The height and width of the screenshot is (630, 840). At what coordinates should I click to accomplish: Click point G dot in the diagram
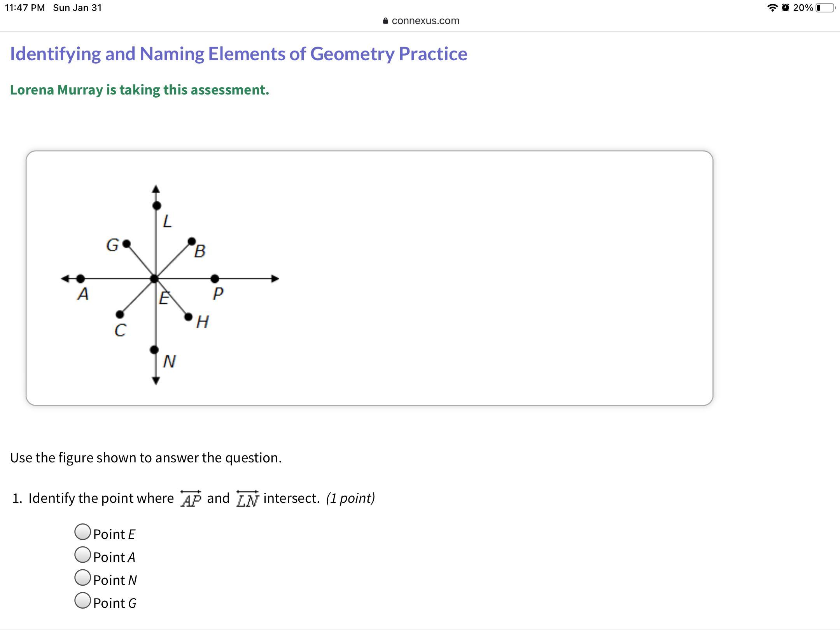click(x=126, y=244)
